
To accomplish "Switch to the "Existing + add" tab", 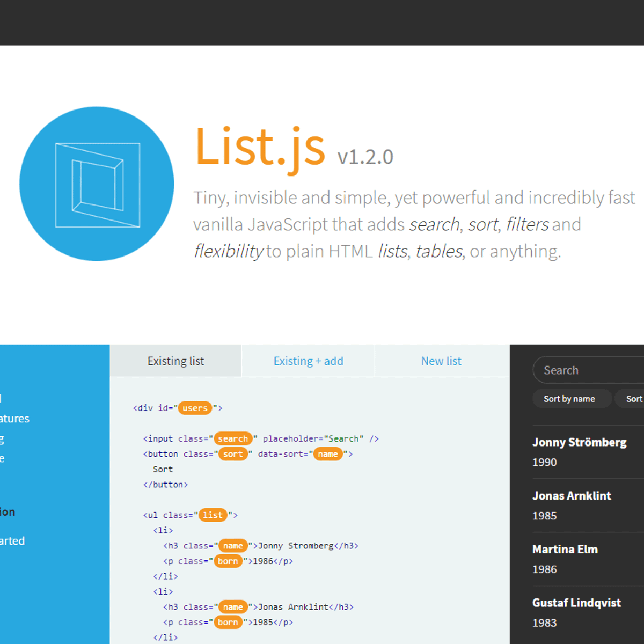I will pos(309,361).
